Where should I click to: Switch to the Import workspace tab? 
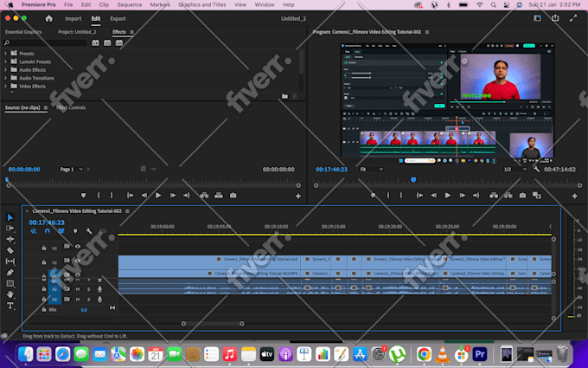pos(73,19)
